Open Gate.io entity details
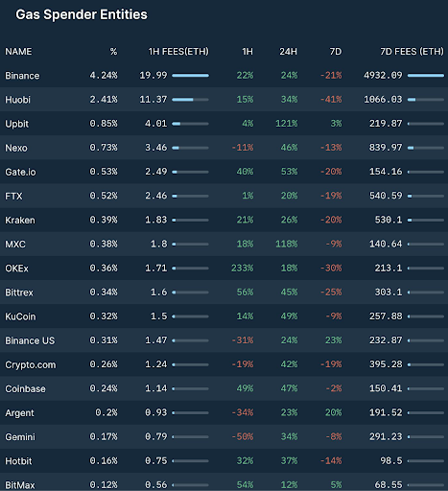Image resolution: width=448 pixels, height=491 pixels. click(20, 172)
